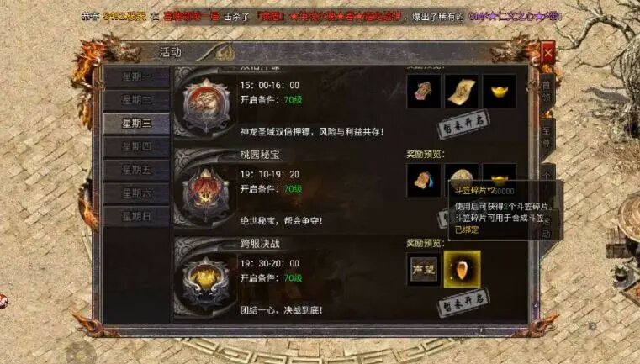Open the 首领 side tab

tap(546, 93)
